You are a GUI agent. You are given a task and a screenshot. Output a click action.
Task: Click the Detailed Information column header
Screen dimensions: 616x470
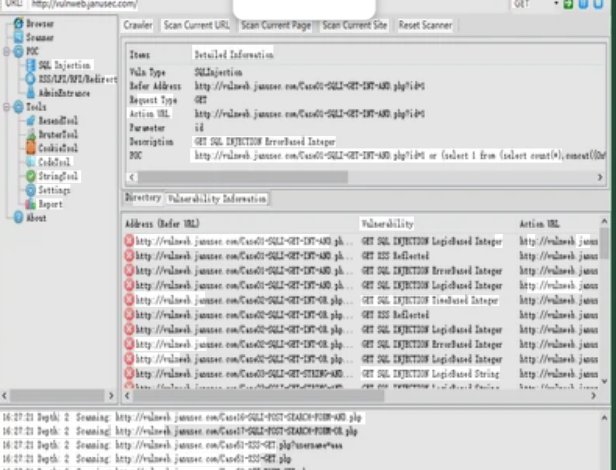pyautogui.click(x=234, y=54)
